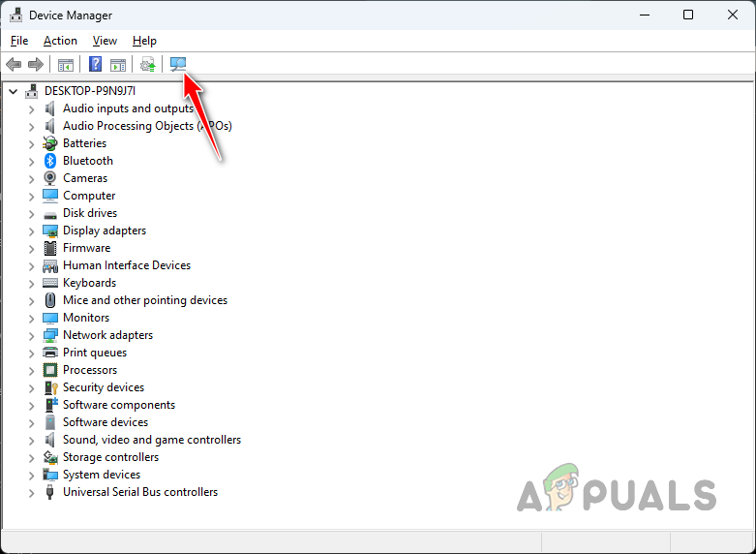Expand Universal Serial Bus controllers chevron

(31, 493)
